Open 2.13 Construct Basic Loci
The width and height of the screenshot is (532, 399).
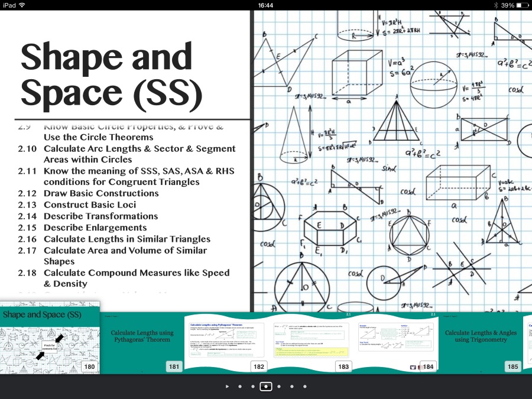point(89,205)
